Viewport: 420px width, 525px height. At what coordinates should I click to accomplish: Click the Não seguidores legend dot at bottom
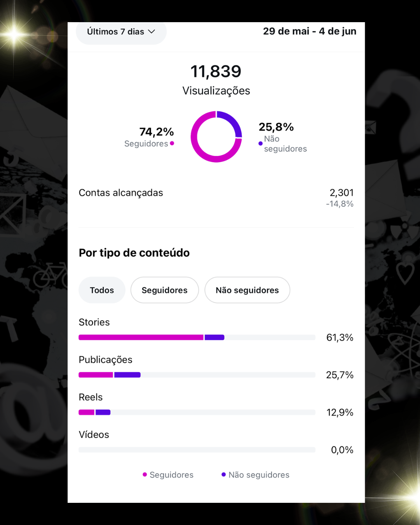[224, 474]
